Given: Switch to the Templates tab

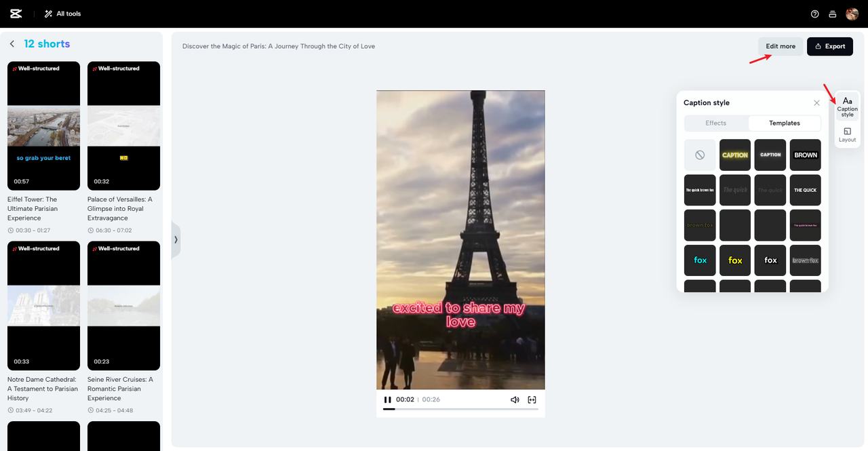Looking at the screenshot, I should (x=785, y=123).
